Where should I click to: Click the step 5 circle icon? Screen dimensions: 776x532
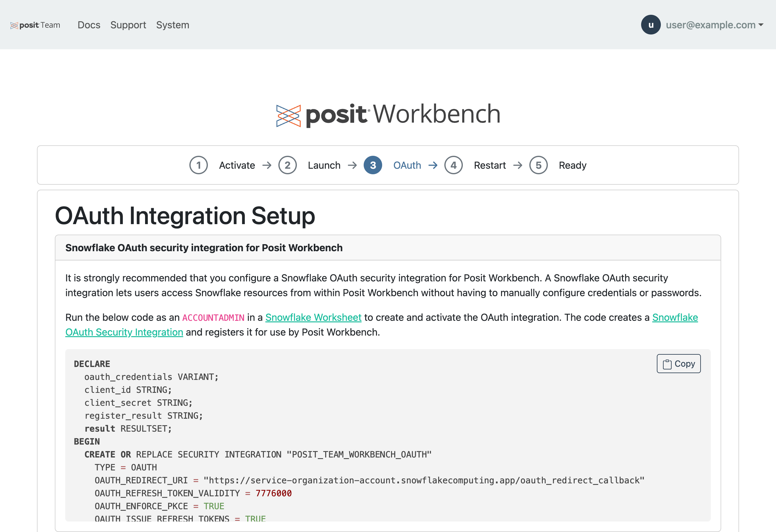tap(538, 165)
